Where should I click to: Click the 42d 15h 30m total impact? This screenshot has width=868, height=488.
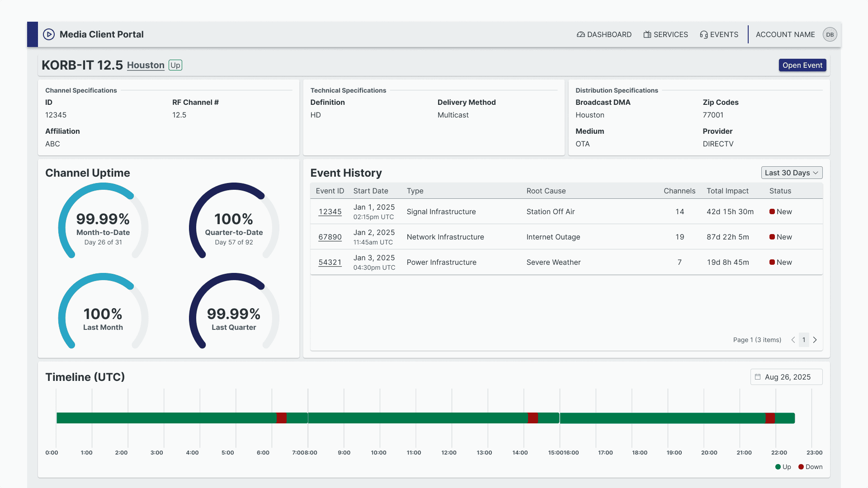pos(730,211)
